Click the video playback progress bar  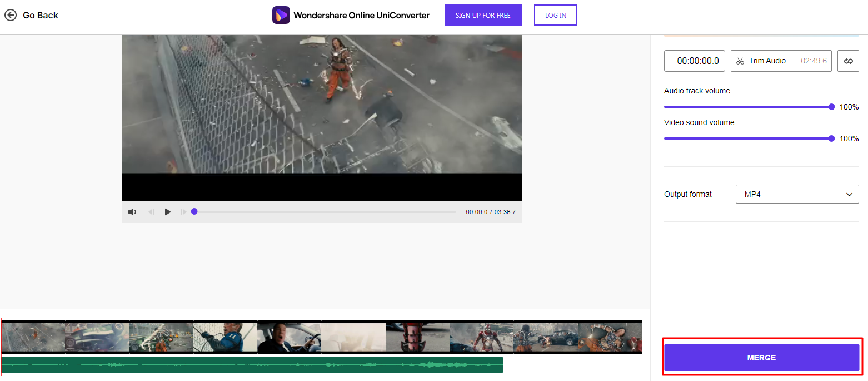pyautogui.click(x=324, y=212)
